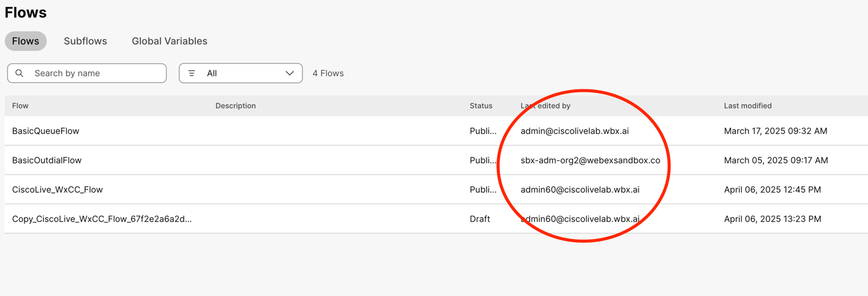
Task: Switch to the Subflows tab
Action: [x=85, y=41]
